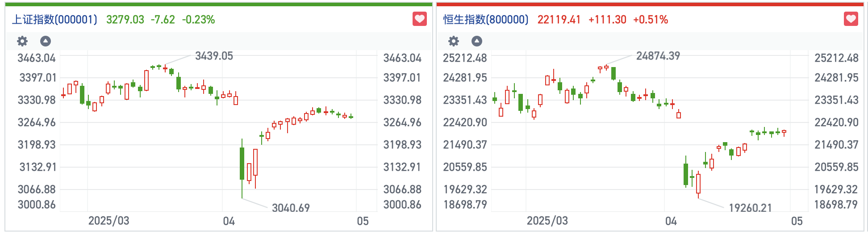Click the 恒生指数 price 22119.41
868x236 pixels.
coord(559,20)
